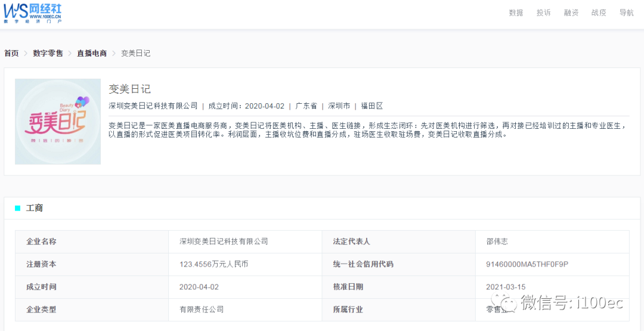Go to 首页 in the breadcrumb
The width and height of the screenshot is (644, 331).
click(x=11, y=53)
